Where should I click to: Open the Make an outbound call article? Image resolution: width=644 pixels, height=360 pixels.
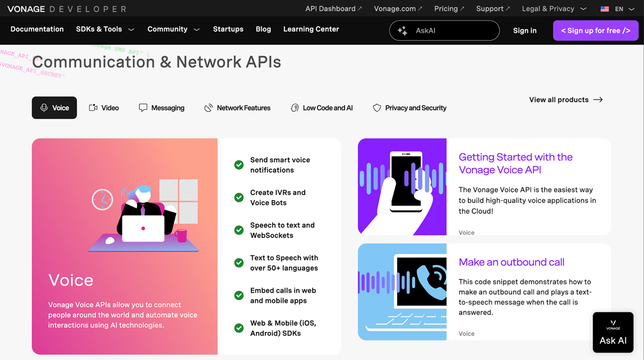coord(511,262)
